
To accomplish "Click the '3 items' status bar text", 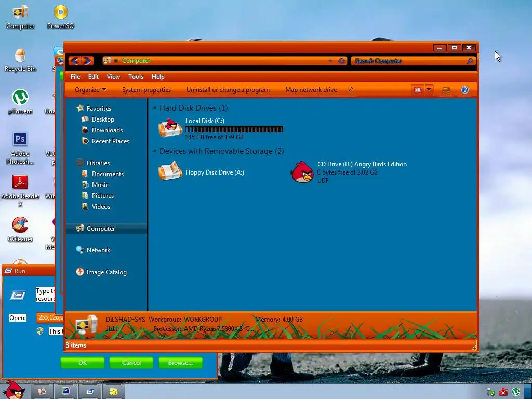I will click(x=76, y=345).
